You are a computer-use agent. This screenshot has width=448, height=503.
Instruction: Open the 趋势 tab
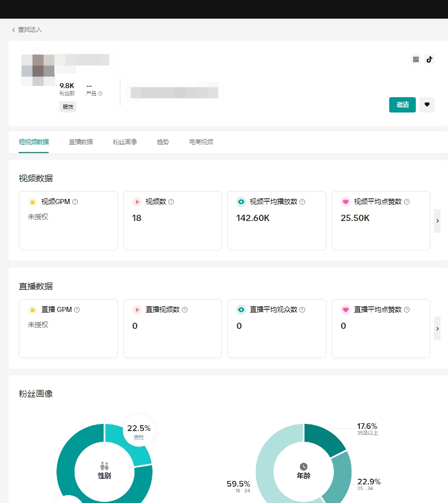click(x=163, y=142)
